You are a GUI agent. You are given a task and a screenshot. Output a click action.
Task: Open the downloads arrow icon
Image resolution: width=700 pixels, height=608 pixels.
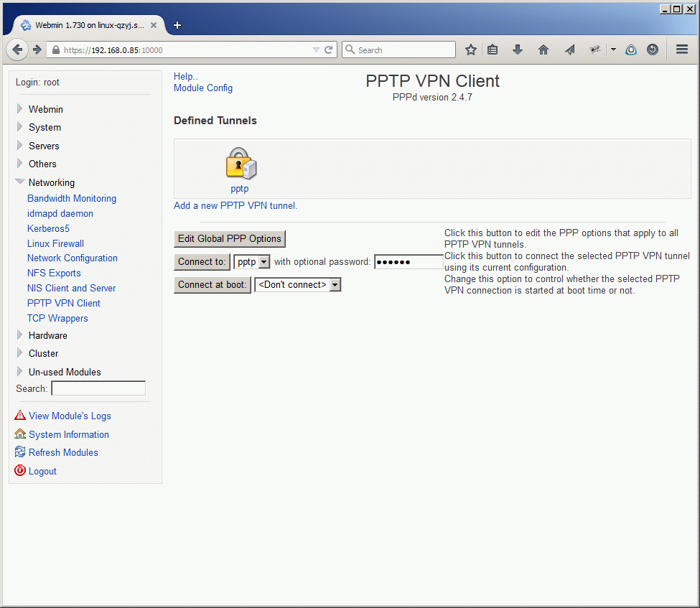tap(518, 50)
